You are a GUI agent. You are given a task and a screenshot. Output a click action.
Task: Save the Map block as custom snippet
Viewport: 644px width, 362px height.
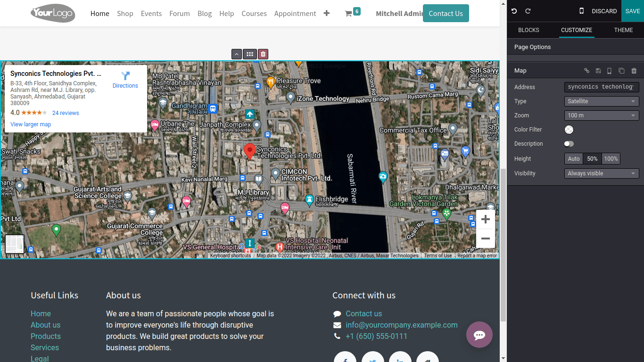[x=598, y=71]
